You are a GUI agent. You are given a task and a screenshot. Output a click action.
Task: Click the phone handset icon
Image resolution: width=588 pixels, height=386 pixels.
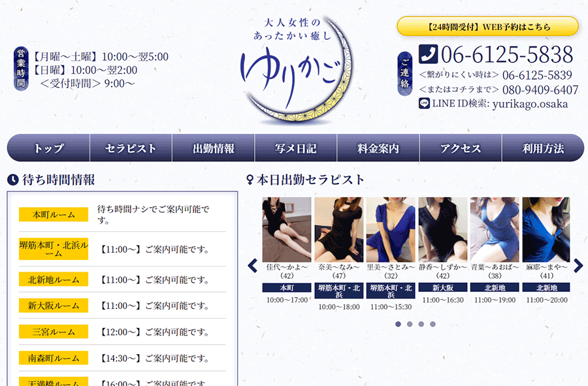[428, 54]
